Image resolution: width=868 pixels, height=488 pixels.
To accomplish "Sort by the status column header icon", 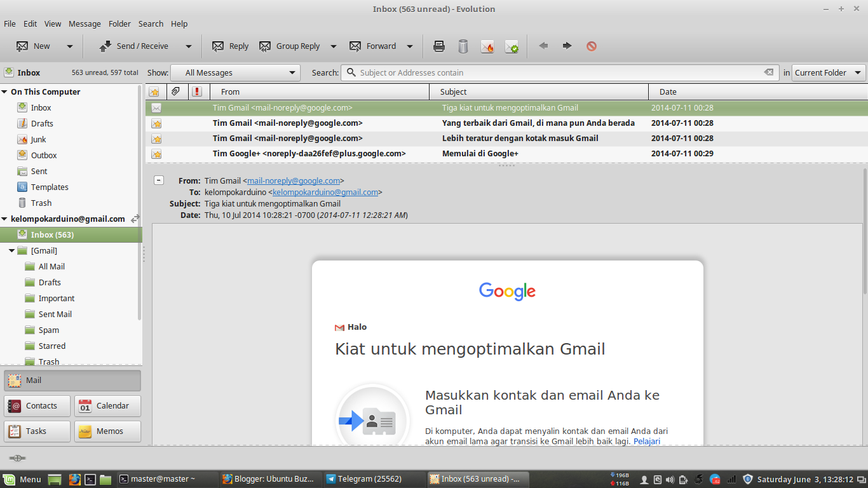I will click(154, 92).
